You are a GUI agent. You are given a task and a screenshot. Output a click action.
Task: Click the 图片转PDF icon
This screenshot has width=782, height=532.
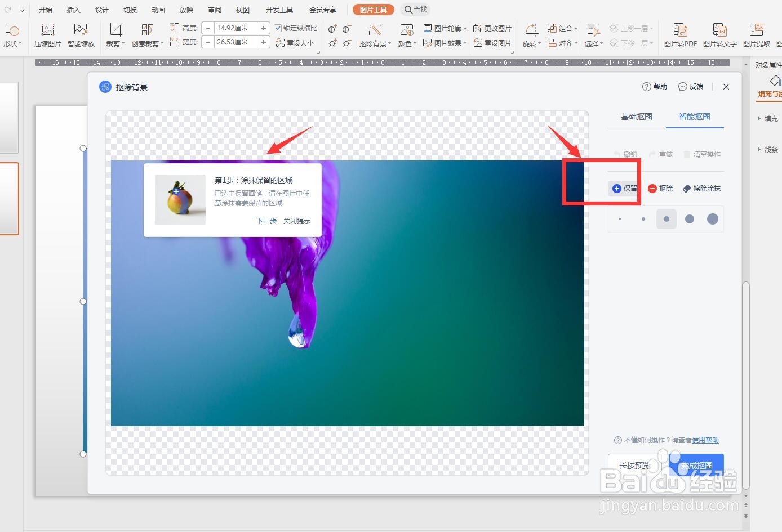[680, 30]
